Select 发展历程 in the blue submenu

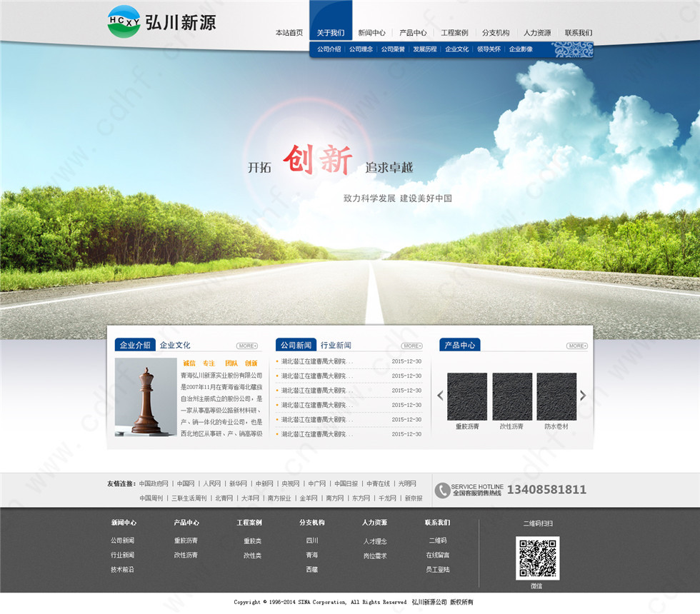[424, 49]
